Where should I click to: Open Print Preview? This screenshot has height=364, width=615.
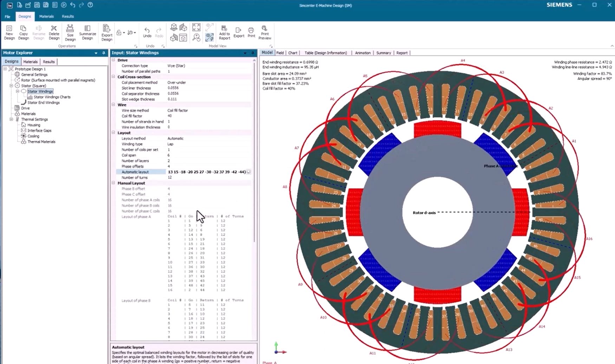pos(264,32)
